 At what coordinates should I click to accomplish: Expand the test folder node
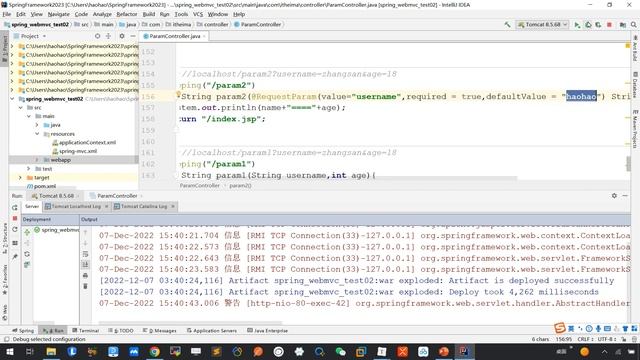(x=29, y=169)
